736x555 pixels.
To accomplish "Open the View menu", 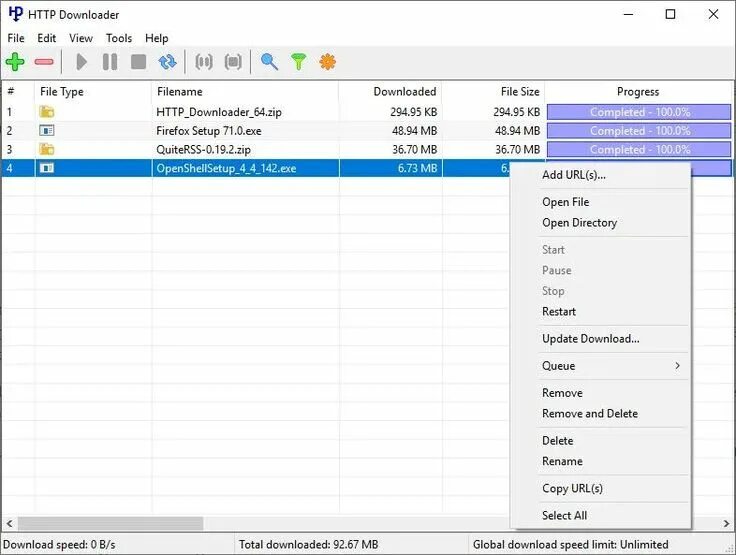I will click(81, 38).
